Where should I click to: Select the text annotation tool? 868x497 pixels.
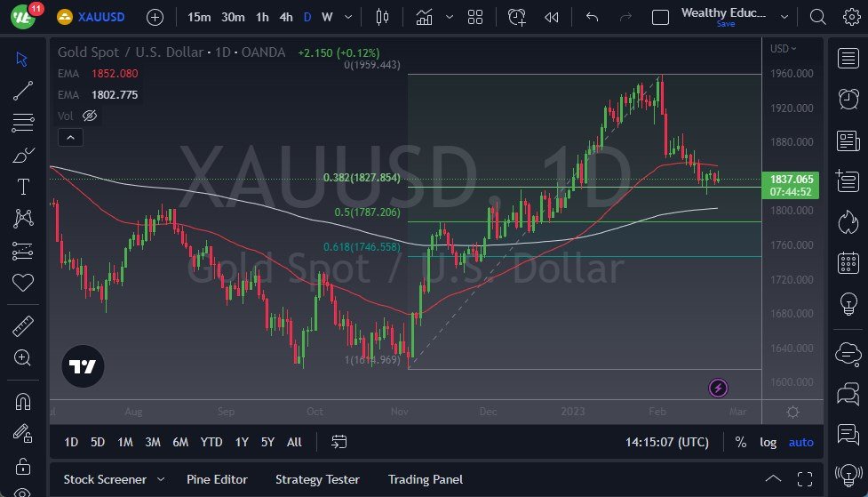coord(23,187)
